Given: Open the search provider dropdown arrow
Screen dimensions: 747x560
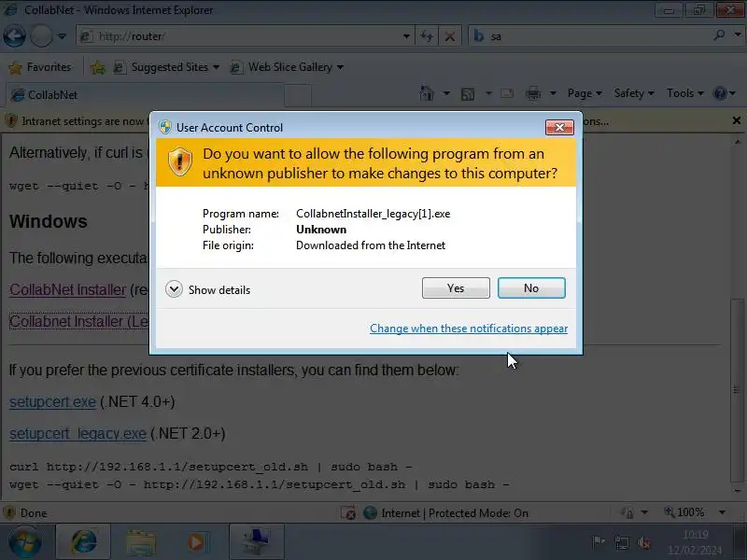Looking at the screenshot, I should 738,35.
